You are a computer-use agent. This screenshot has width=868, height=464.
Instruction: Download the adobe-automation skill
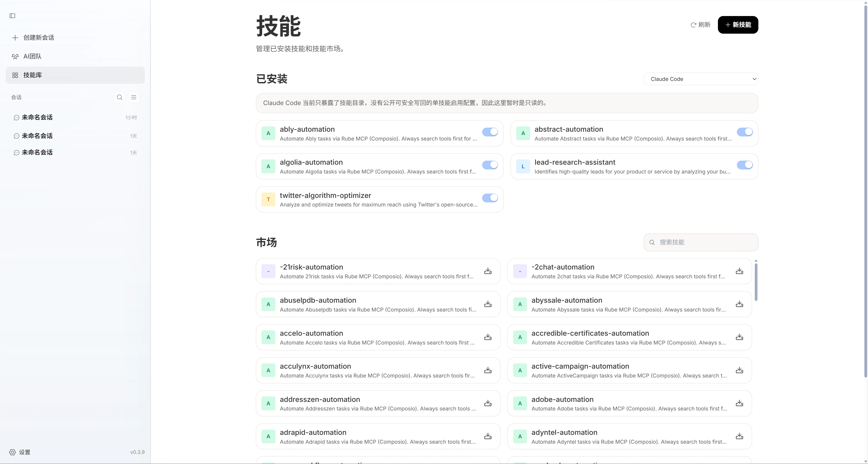tap(739, 403)
